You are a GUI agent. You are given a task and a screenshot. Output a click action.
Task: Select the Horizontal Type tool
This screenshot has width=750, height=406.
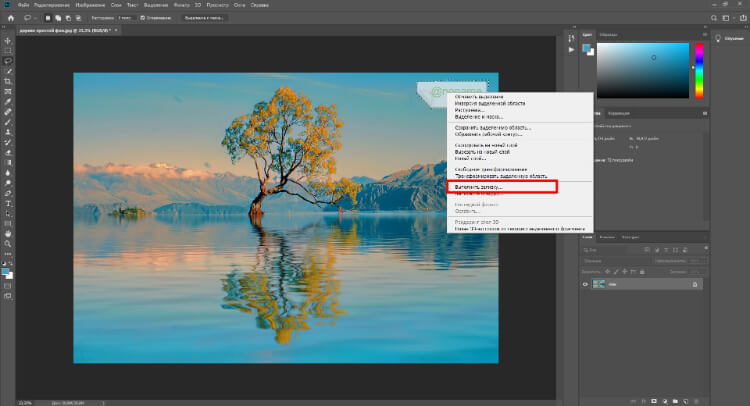click(x=8, y=203)
